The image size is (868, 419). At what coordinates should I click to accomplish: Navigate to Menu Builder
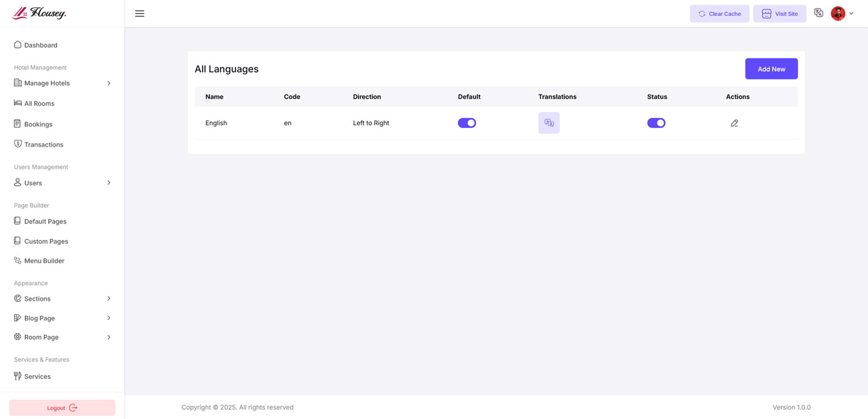tap(44, 261)
